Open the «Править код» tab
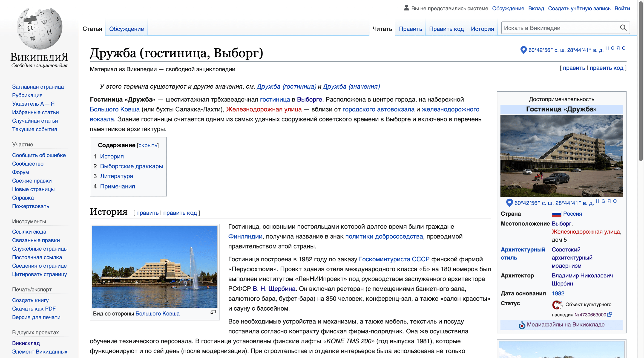 coord(446,29)
